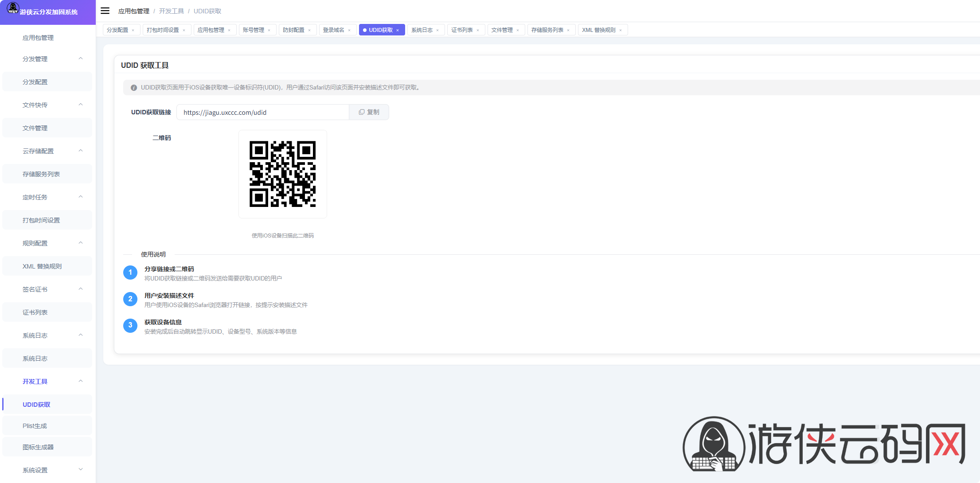Click the step 1 circle icon

(130, 273)
